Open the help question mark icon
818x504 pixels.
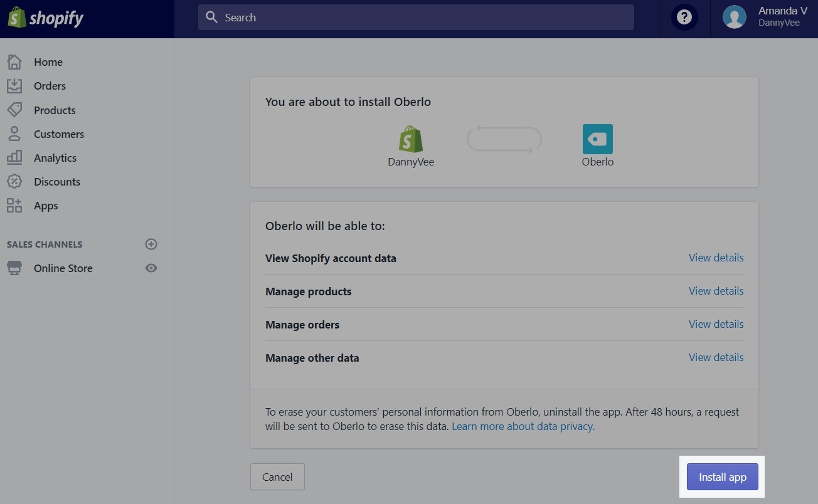click(x=684, y=18)
